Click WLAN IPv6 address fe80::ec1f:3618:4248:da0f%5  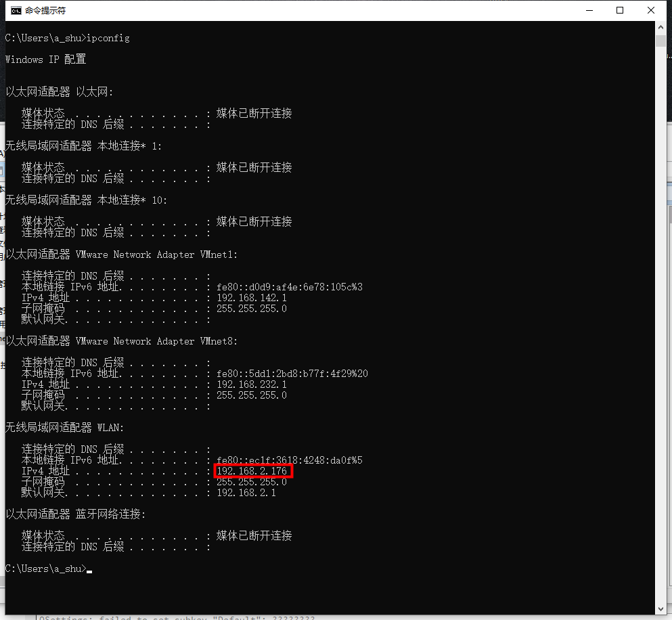pos(289,460)
